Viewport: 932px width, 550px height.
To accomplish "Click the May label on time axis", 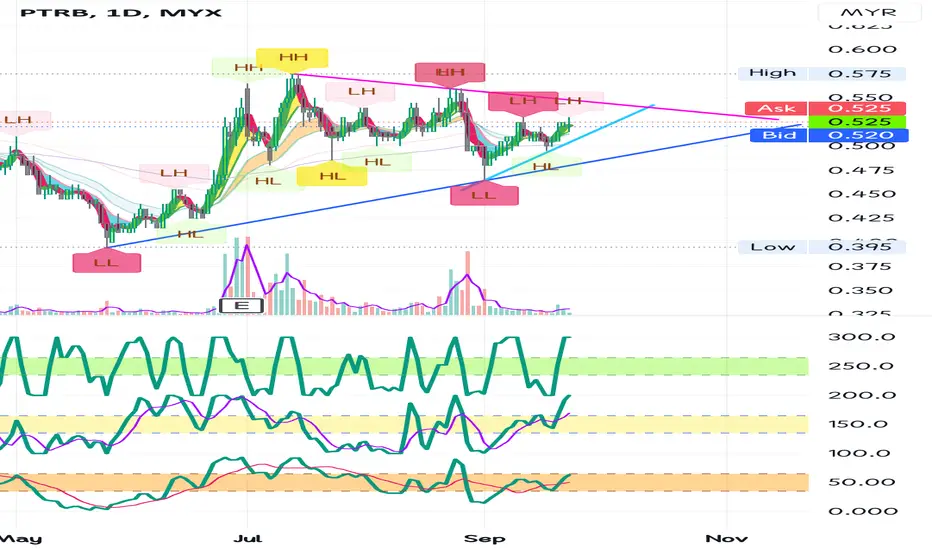I will pos(21,539).
